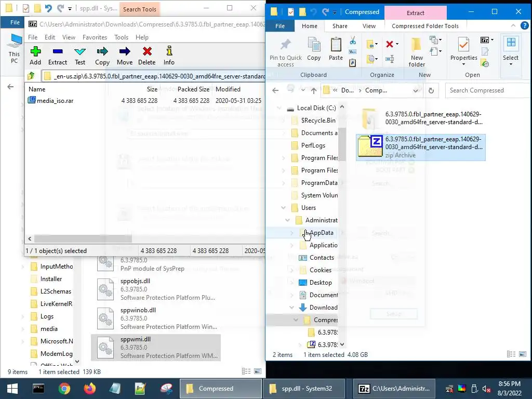Click Pin to Quick access in Compressed ribbon
The image size is (532, 399).
[x=286, y=52]
